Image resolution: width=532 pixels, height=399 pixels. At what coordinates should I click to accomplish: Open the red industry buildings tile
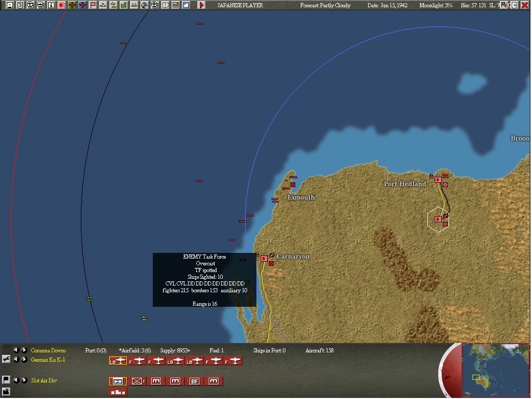[118, 392]
